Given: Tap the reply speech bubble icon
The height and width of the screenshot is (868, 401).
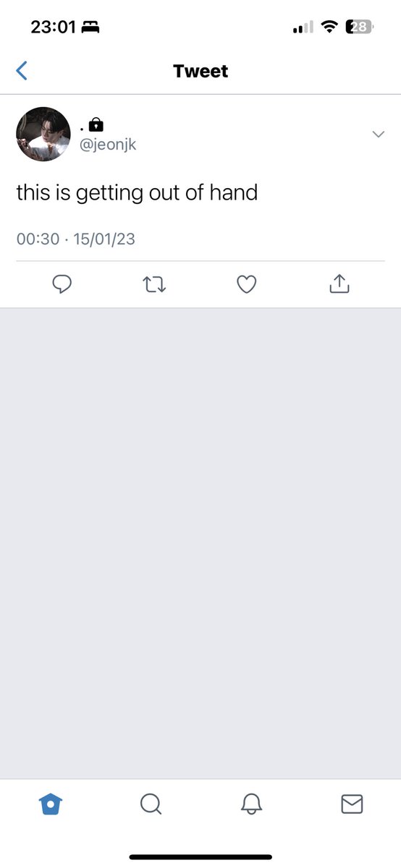Looking at the screenshot, I should click(x=62, y=285).
